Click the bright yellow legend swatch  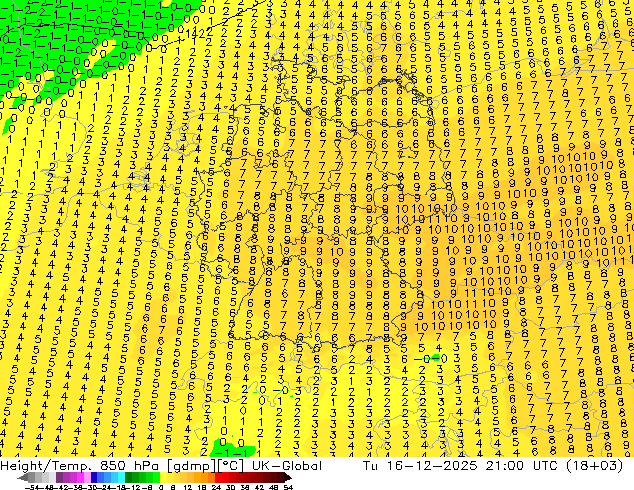pyautogui.click(x=163, y=477)
